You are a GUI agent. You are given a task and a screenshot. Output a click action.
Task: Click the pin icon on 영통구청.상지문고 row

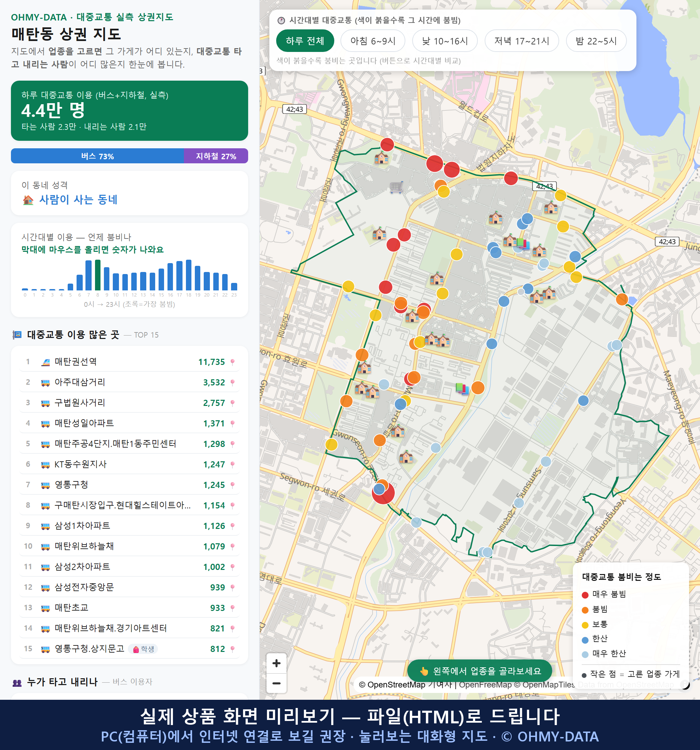point(232,649)
